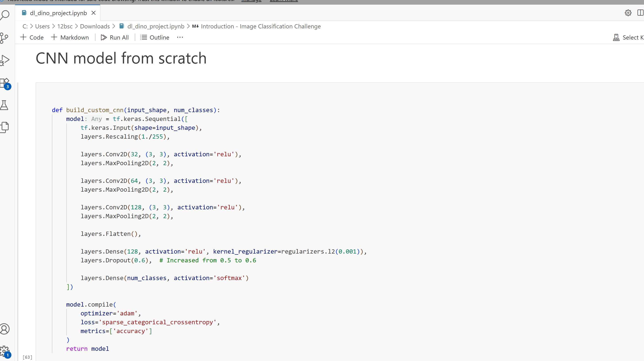This screenshot has height=361, width=644.
Task: Click the Users breadcrumb segment
Action: (x=42, y=26)
